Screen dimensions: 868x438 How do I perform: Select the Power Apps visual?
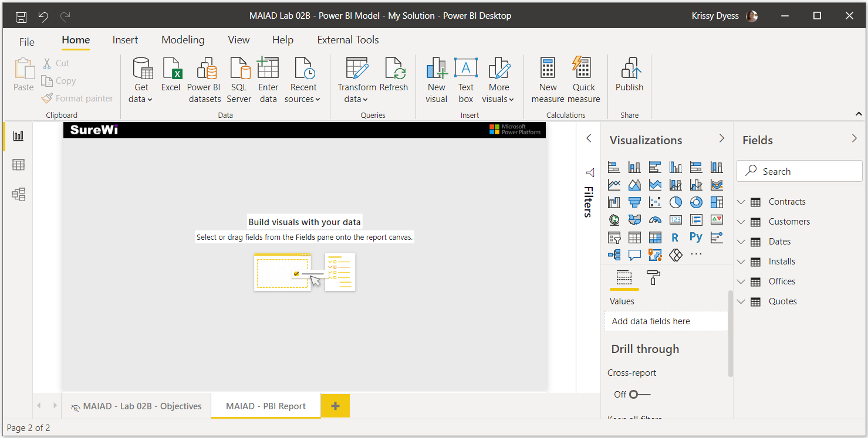coord(676,255)
